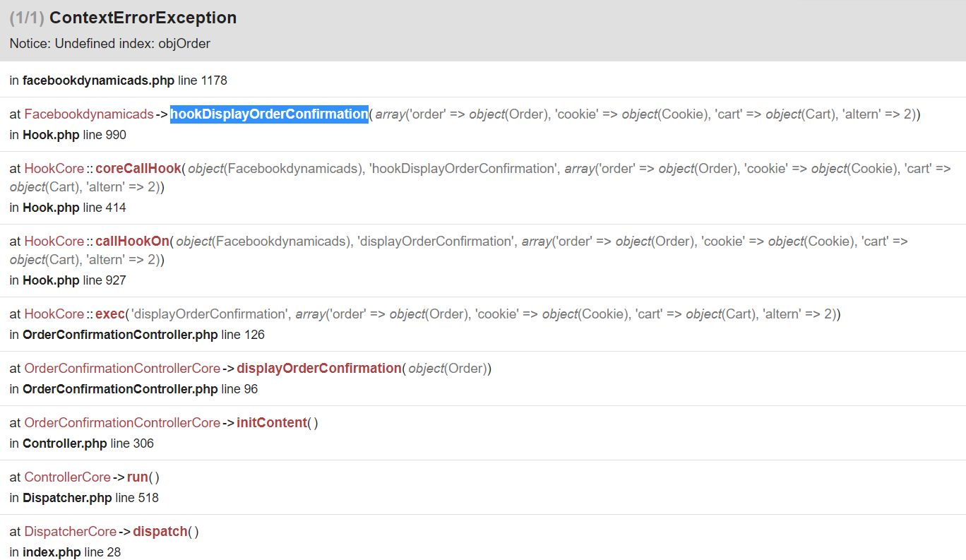Expand the HookCore exec trace method
The width and height of the screenshot is (966, 560).
click(x=109, y=314)
